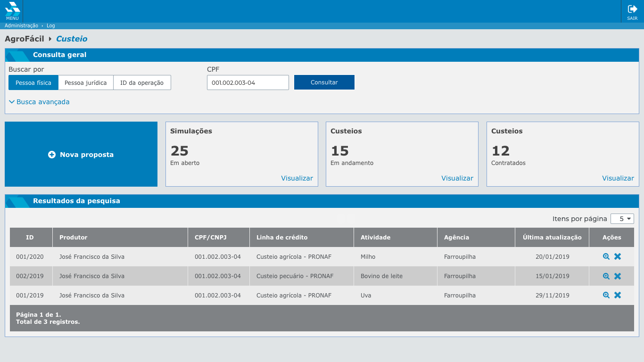Click date 15/01/2019
This screenshot has height=362, width=644.
553,276
